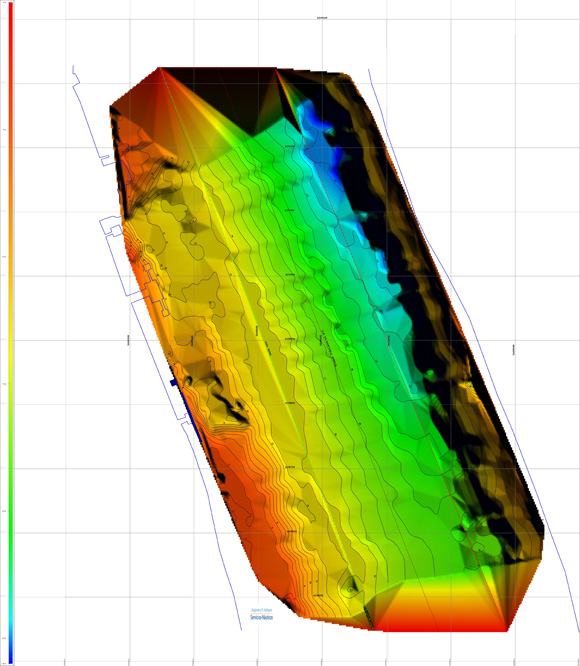Click the green section of the color scale
Image resolution: width=580 pixels, height=666 pixels.
click(x=11, y=488)
